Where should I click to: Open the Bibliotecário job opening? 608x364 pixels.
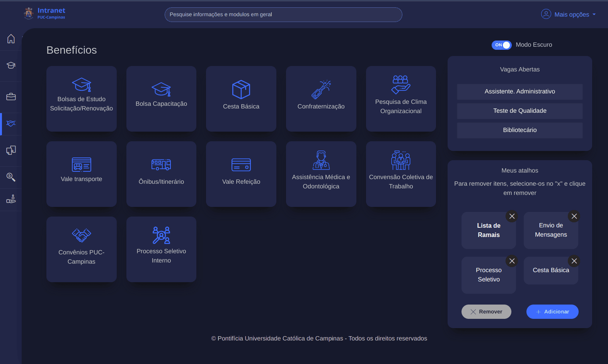coord(519,130)
